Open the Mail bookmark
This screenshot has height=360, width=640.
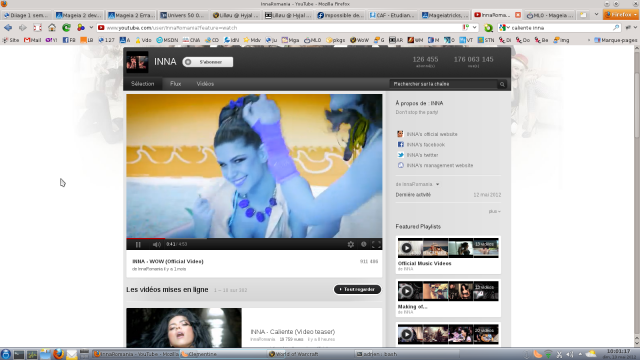(33, 40)
